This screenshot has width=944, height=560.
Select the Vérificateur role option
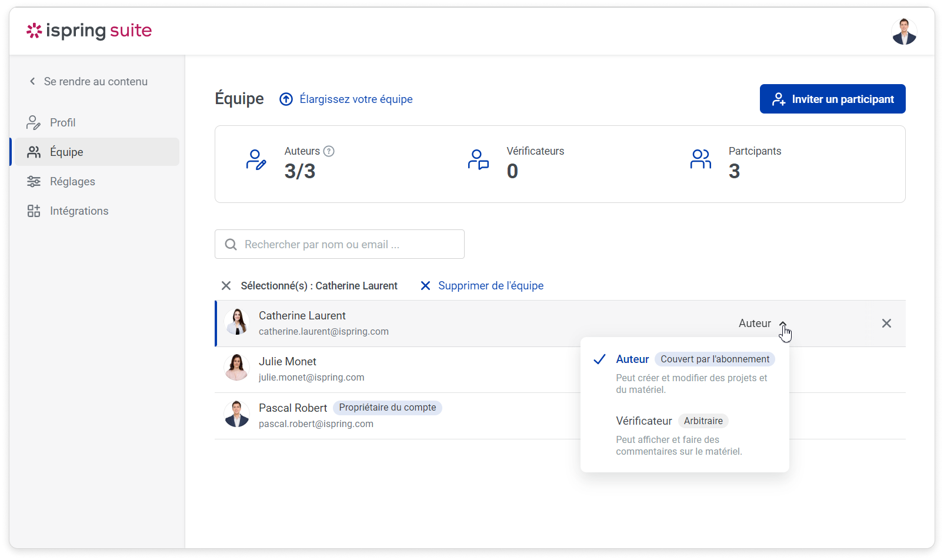tap(643, 421)
